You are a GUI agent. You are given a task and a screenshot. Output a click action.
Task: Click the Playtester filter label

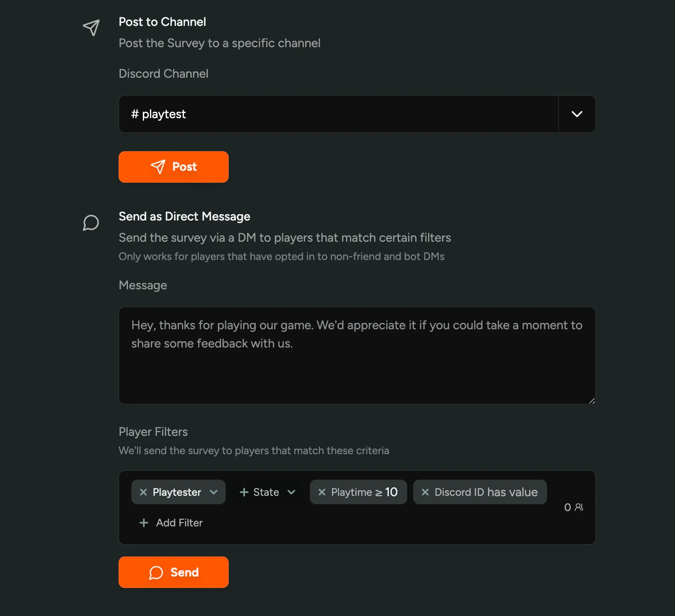click(x=177, y=492)
